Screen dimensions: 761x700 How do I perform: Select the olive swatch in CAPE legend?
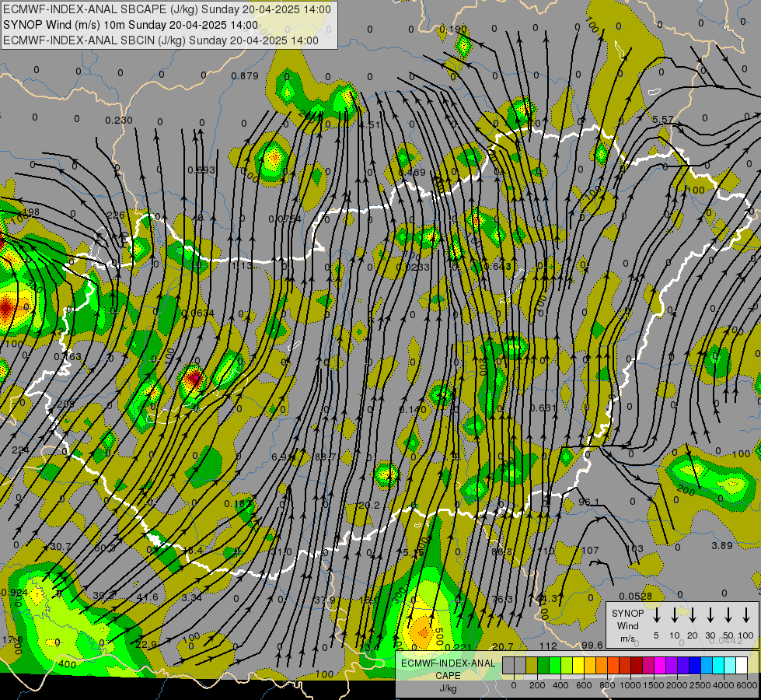tap(532, 665)
